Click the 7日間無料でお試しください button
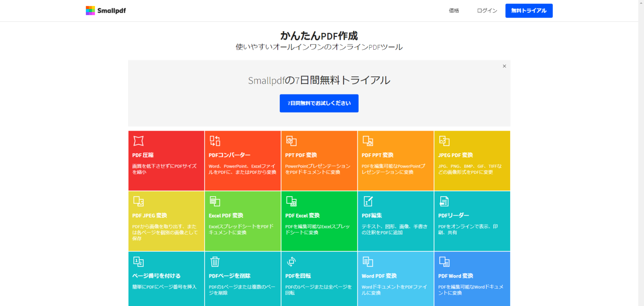Screen dimensions: 644x306 319,104
